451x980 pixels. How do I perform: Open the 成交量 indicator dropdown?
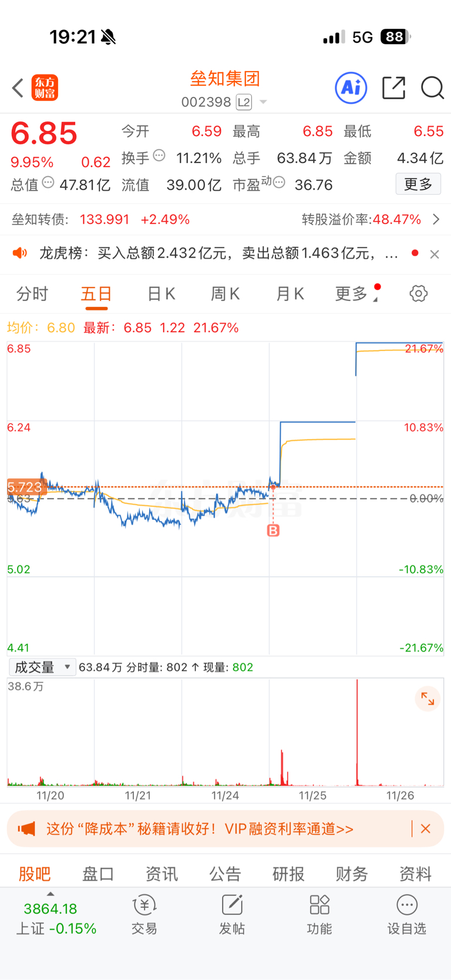tap(42, 667)
